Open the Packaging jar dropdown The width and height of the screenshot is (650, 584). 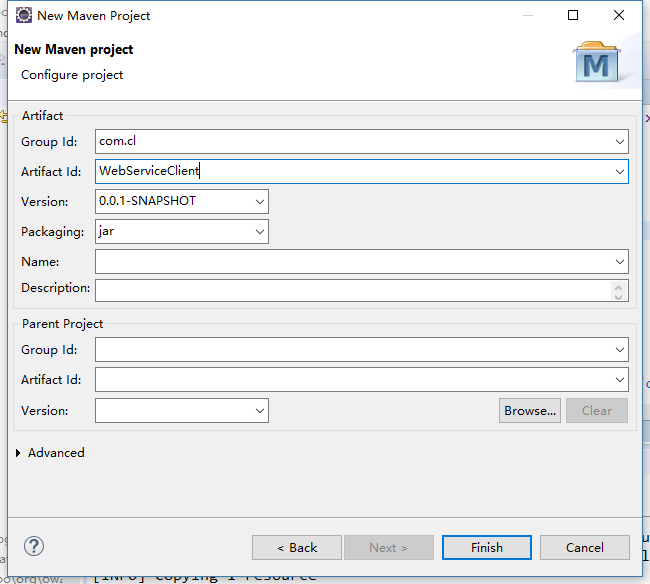(260, 232)
